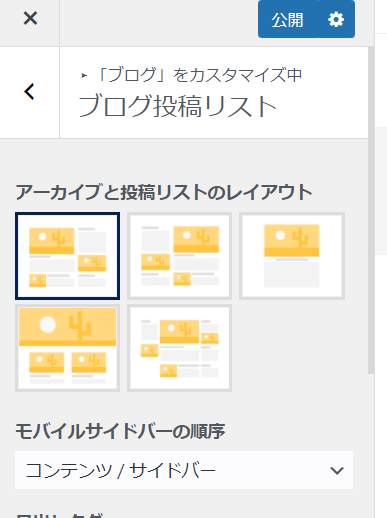Click the customizer panel scrollbar thumb

point(371,210)
